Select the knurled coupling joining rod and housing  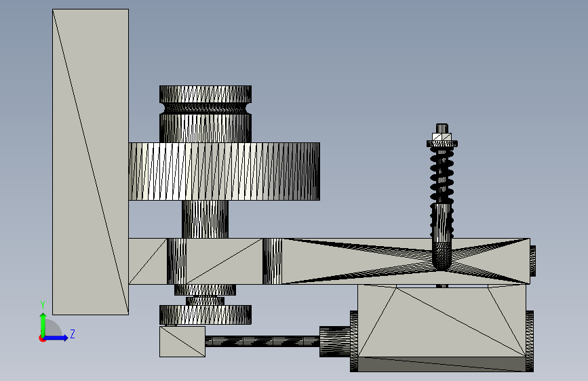(335, 341)
